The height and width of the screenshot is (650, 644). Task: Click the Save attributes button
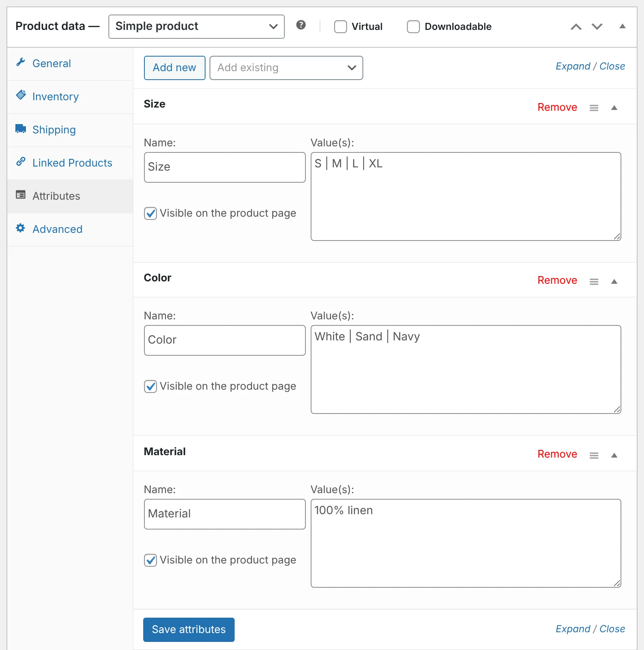point(189,630)
